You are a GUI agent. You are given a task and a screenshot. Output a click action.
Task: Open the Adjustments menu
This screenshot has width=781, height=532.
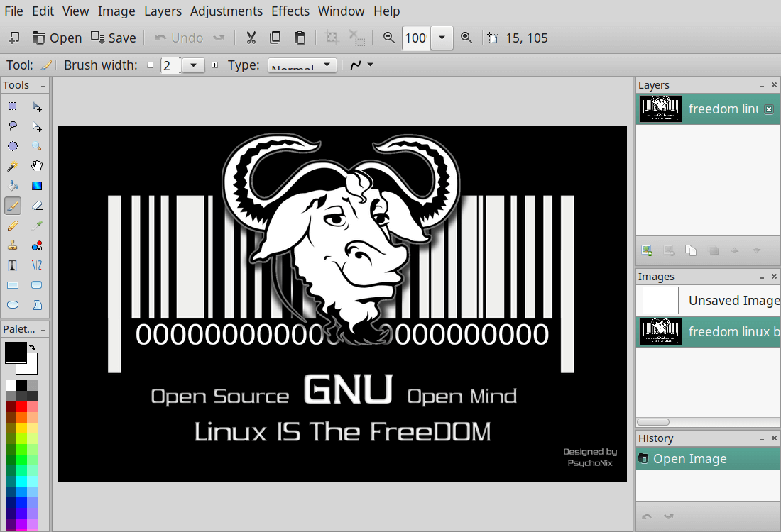tap(226, 11)
